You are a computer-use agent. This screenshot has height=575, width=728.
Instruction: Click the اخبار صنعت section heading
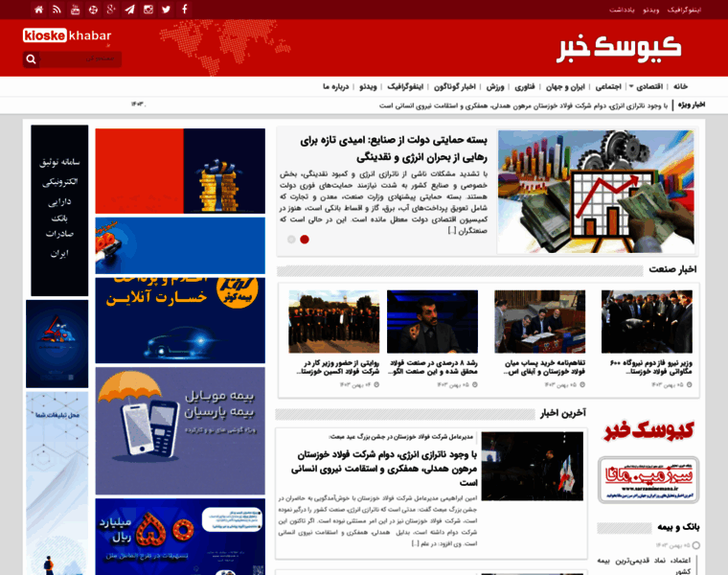[x=672, y=269]
